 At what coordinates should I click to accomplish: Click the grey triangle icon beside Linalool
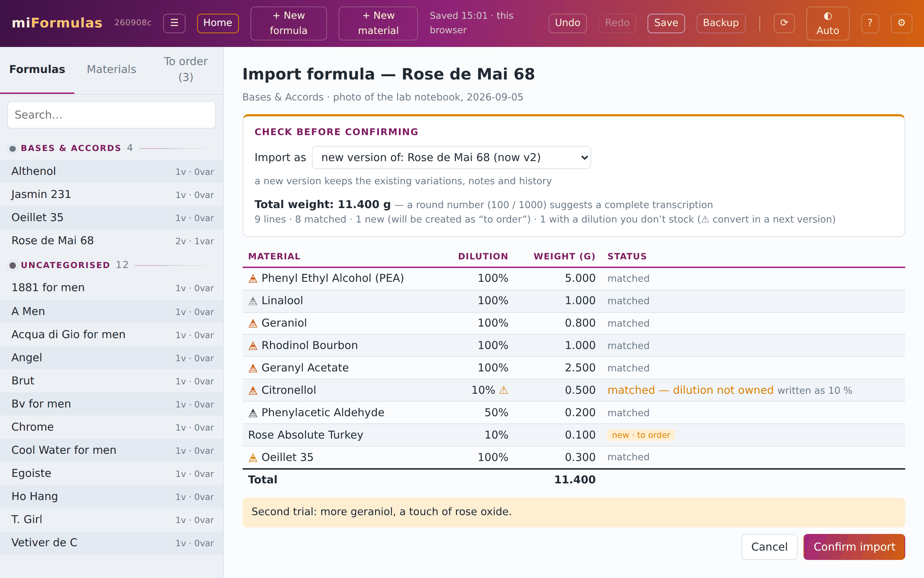pyautogui.click(x=253, y=301)
